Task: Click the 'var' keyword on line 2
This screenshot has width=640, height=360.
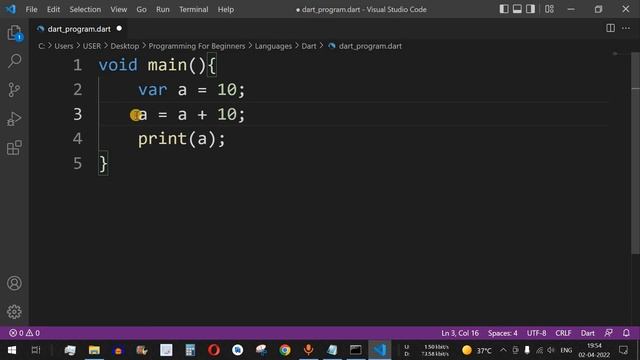Action: point(153,90)
